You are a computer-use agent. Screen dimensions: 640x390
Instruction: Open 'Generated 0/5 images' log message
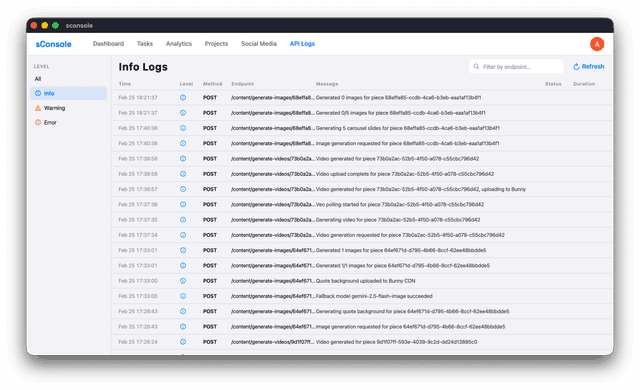pos(400,113)
